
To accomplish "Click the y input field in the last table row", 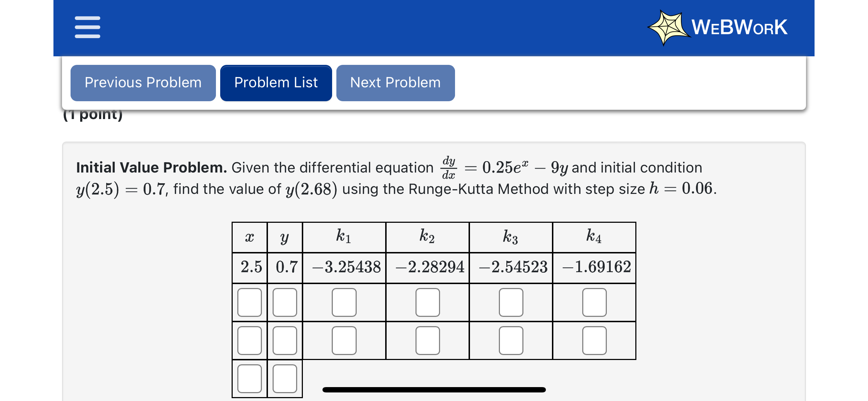I will click(284, 379).
